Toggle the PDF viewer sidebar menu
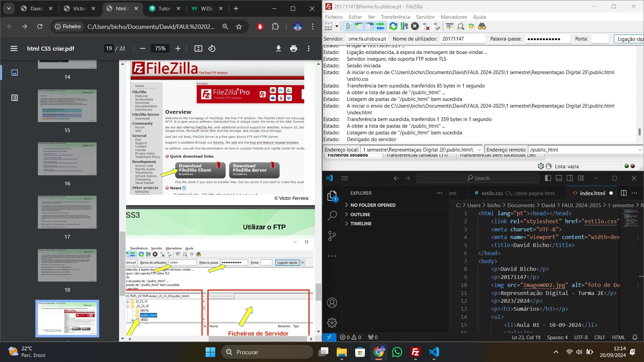644x362 pixels. click(14, 49)
